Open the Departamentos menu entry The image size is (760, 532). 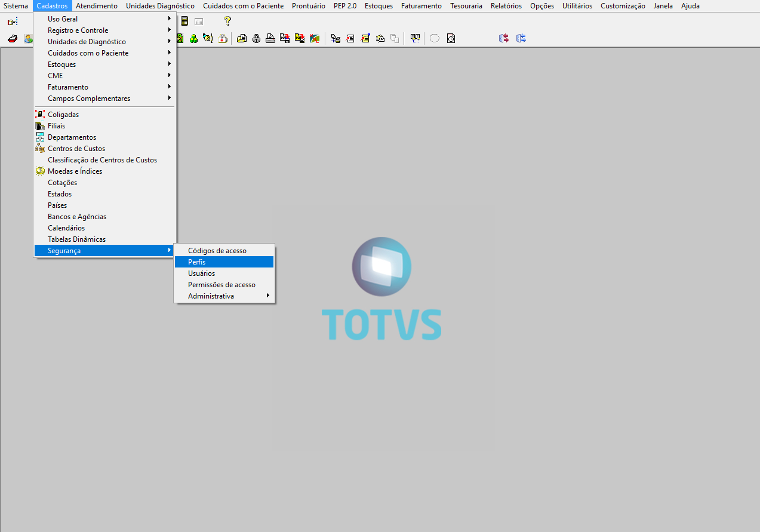104,137
